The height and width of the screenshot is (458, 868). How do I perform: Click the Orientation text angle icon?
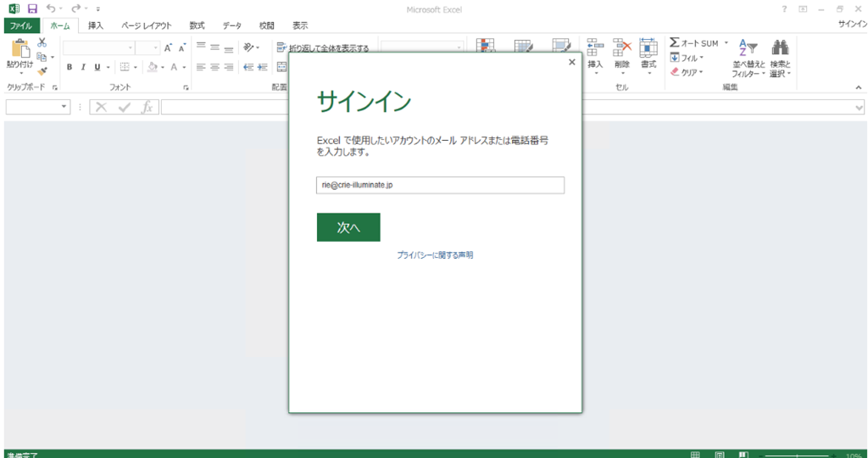click(248, 47)
